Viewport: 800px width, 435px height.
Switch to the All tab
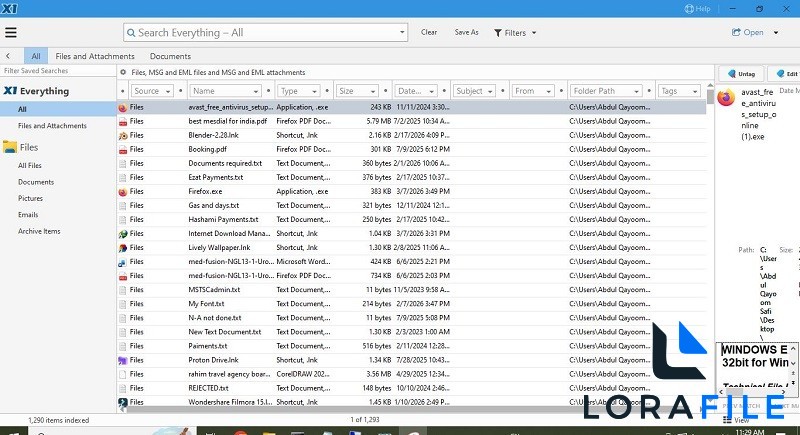[36, 56]
